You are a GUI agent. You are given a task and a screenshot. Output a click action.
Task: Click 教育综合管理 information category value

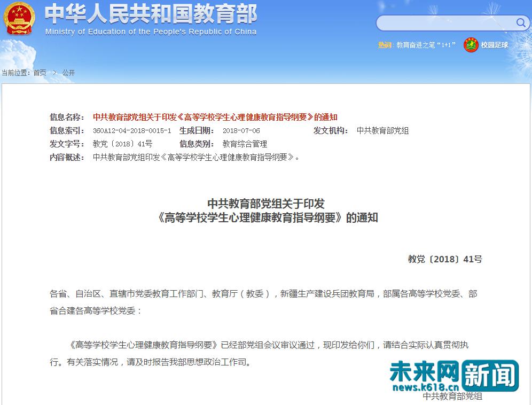point(245,144)
